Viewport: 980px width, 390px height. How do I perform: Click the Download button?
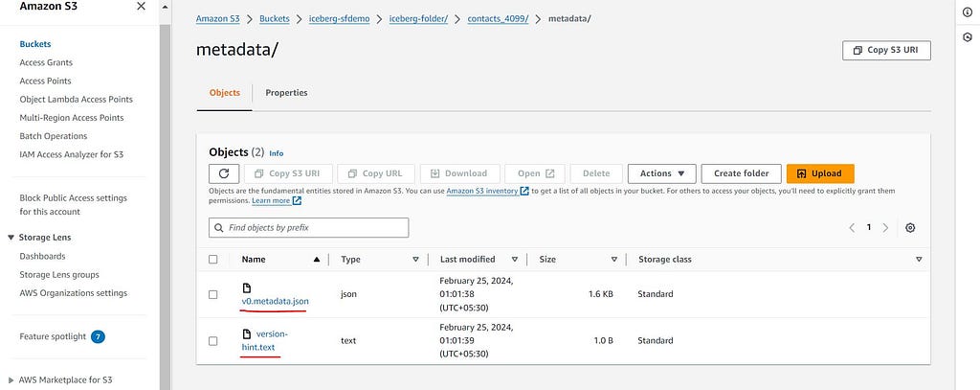pos(460,173)
